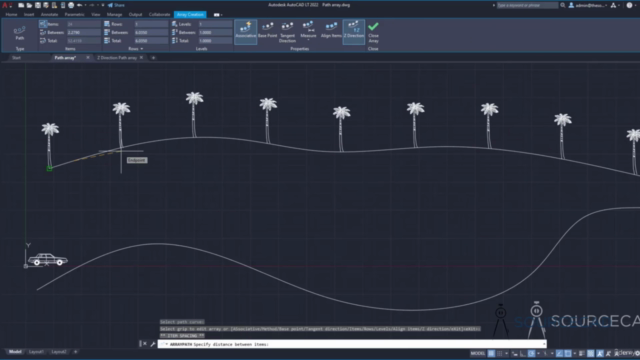Edit the Levels count field
640x360 pixels.
tap(215, 24)
